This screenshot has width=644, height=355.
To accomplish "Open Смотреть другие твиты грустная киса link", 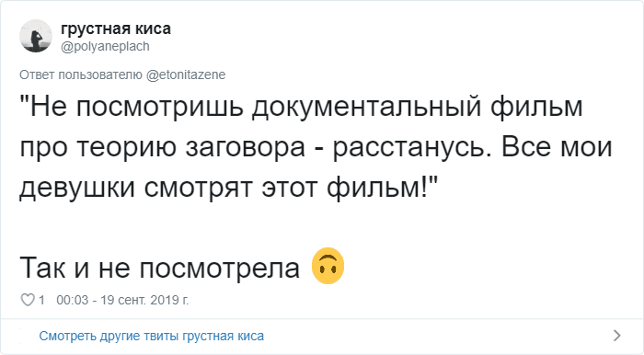I will [x=152, y=336].
